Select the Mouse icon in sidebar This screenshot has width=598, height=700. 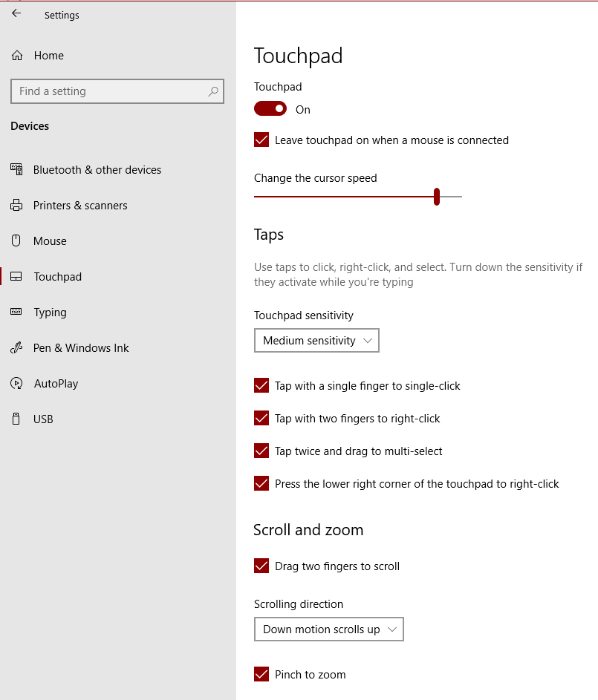(x=16, y=241)
